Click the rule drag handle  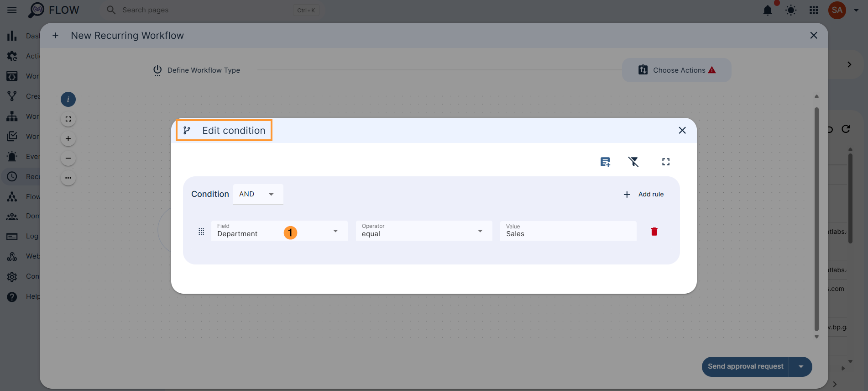coord(201,232)
